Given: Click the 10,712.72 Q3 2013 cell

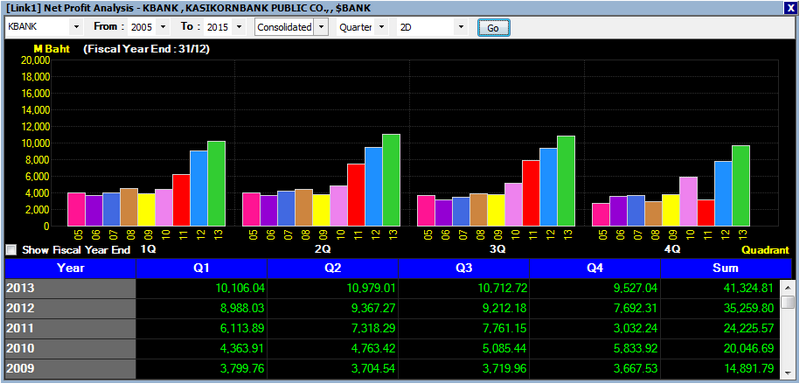Looking at the screenshot, I should [464, 289].
